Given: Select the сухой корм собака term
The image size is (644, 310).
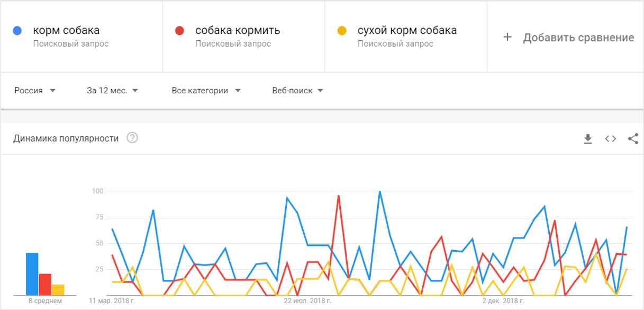Looking at the screenshot, I should tap(407, 31).
